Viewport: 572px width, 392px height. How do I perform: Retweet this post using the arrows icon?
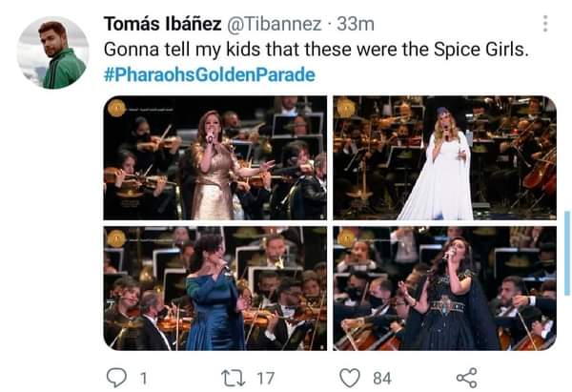234,378
